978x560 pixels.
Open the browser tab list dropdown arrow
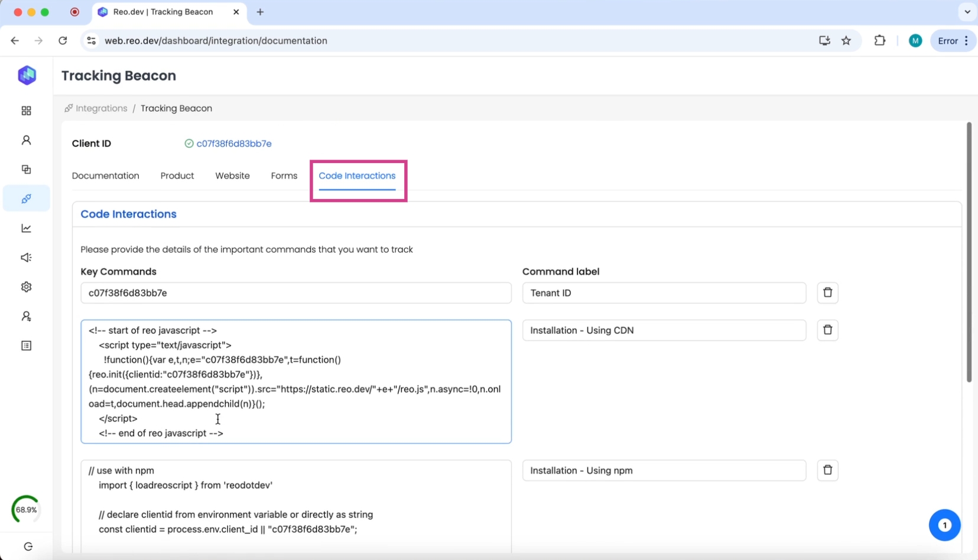point(967,12)
